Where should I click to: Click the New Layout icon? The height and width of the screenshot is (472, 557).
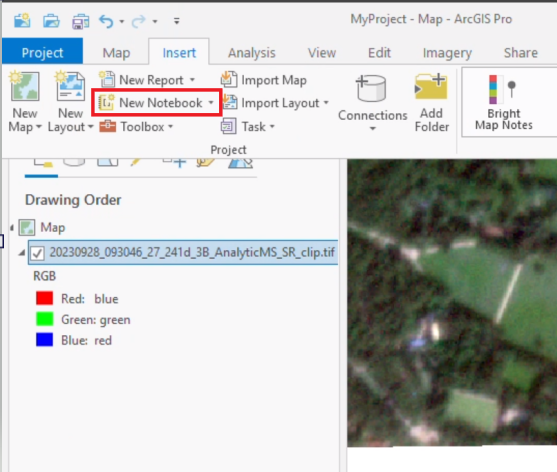click(x=70, y=86)
